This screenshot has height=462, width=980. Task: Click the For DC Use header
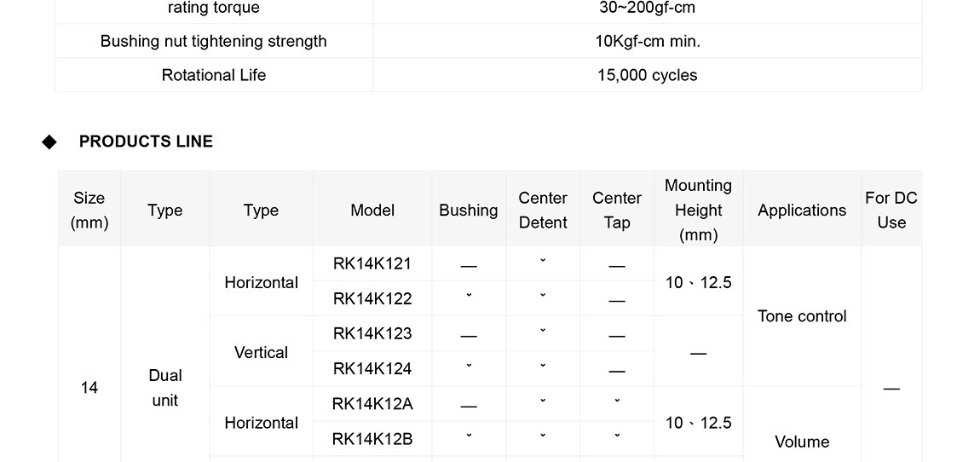coord(891,210)
